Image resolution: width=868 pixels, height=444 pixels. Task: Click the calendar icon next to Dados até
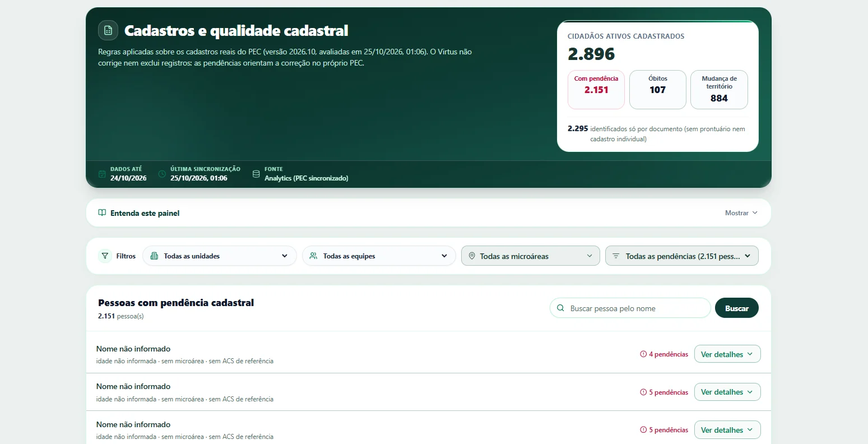(x=102, y=174)
